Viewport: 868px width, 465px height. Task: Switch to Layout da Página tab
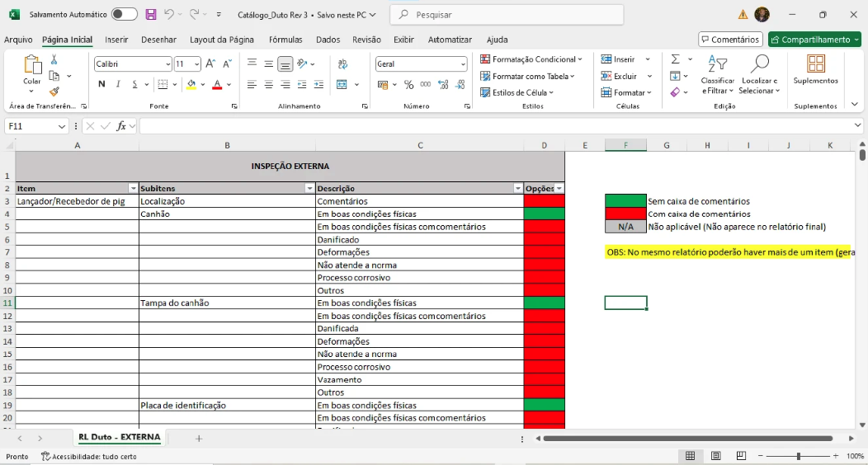221,40
